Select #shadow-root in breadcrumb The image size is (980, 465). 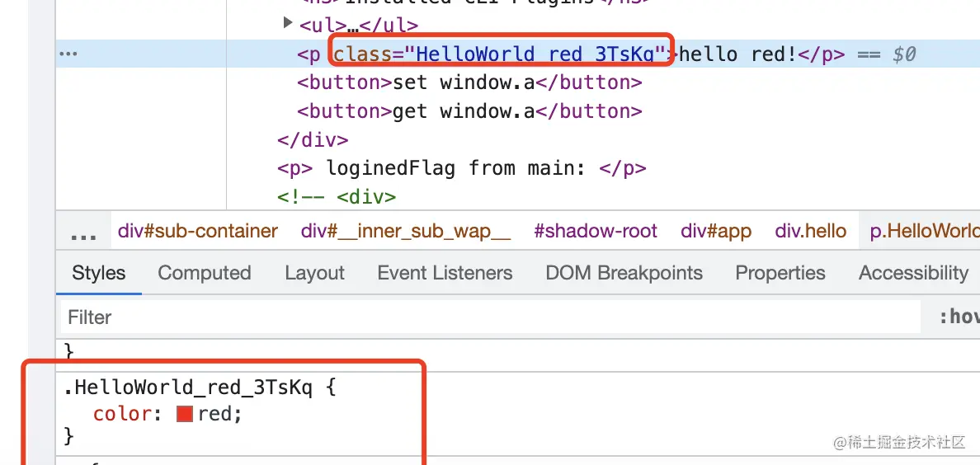[x=596, y=231]
